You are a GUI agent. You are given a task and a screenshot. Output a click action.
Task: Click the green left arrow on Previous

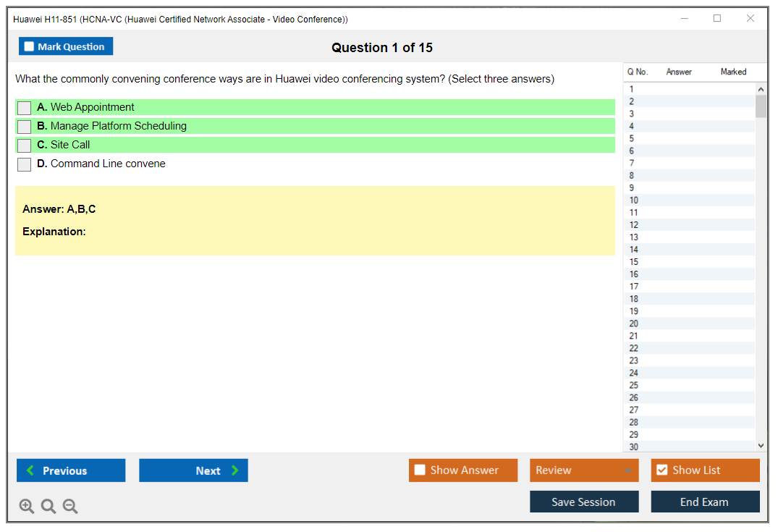30,470
